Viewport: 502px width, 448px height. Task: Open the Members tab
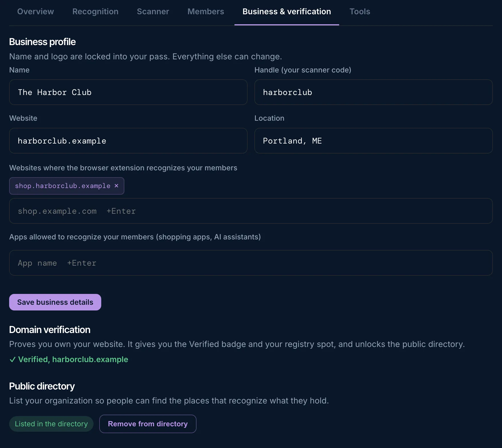206,11
